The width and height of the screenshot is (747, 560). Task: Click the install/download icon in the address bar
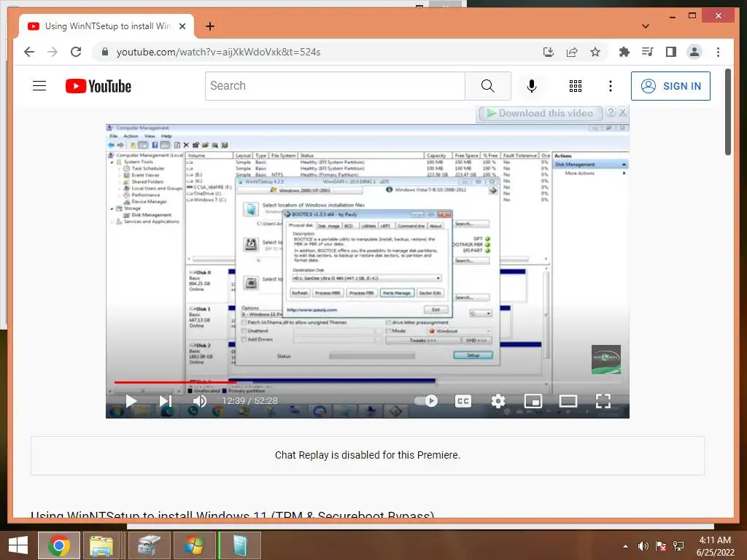(549, 52)
